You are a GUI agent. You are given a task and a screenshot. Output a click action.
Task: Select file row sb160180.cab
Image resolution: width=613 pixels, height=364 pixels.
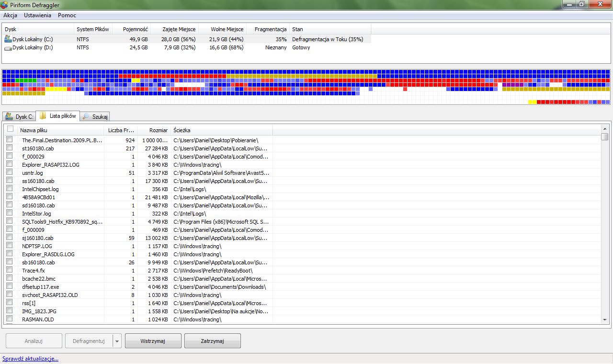(x=139, y=262)
